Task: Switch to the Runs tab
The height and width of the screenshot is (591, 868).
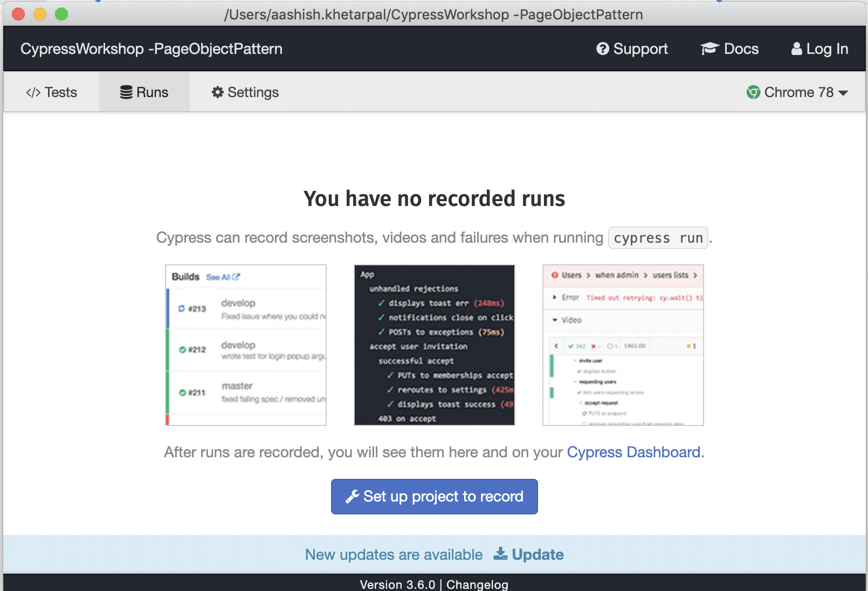Action: click(144, 92)
